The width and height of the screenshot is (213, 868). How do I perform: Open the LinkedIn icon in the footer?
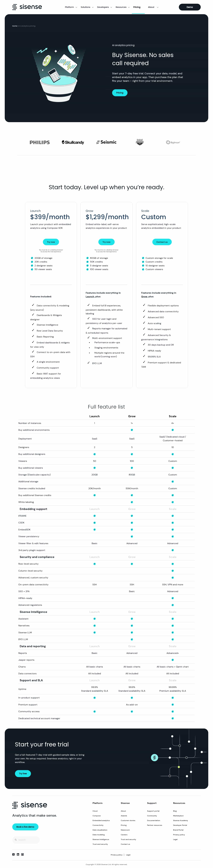pos(18,854)
